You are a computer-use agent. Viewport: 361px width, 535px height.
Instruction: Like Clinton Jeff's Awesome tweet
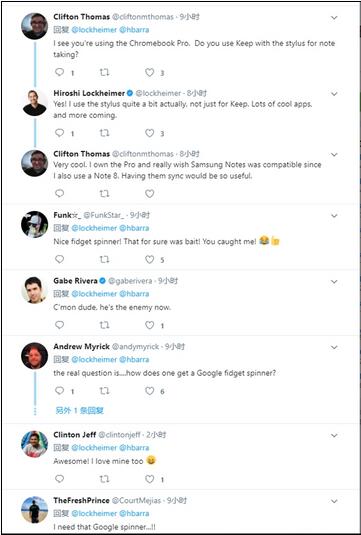point(149,479)
